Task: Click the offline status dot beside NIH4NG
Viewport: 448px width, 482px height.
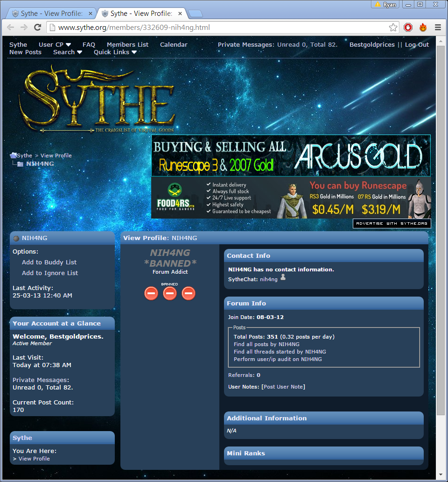Action: pyautogui.click(x=16, y=238)
